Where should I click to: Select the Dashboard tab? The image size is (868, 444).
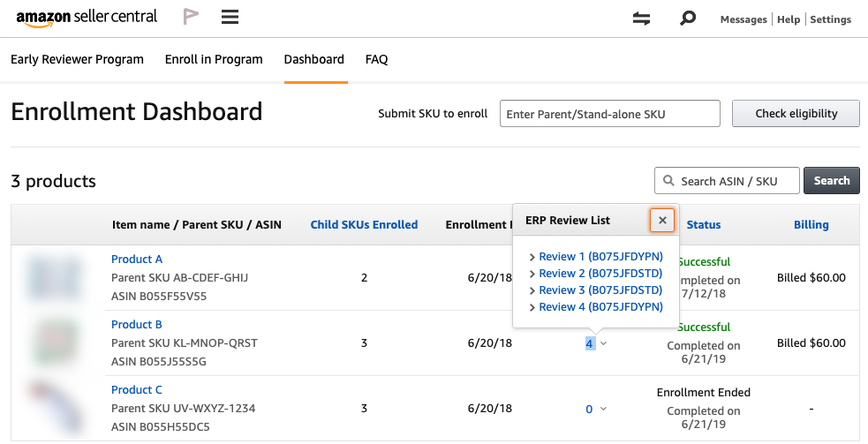[x=313, y=59]
